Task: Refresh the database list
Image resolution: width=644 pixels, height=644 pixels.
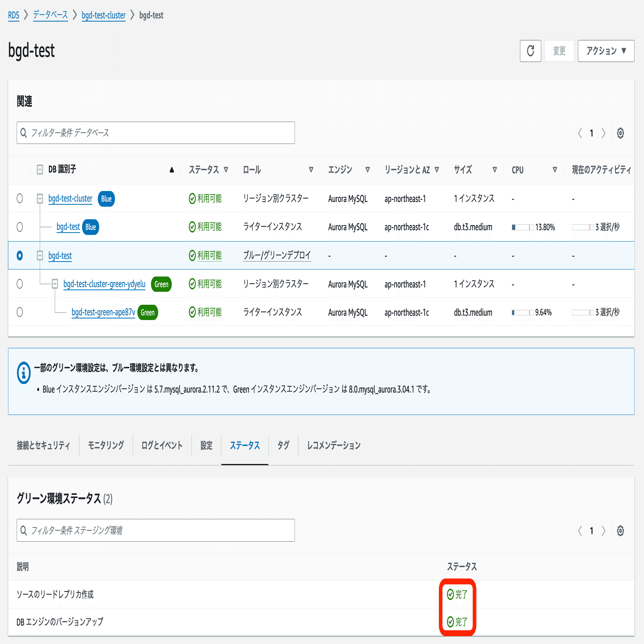Action: [530, 51]
